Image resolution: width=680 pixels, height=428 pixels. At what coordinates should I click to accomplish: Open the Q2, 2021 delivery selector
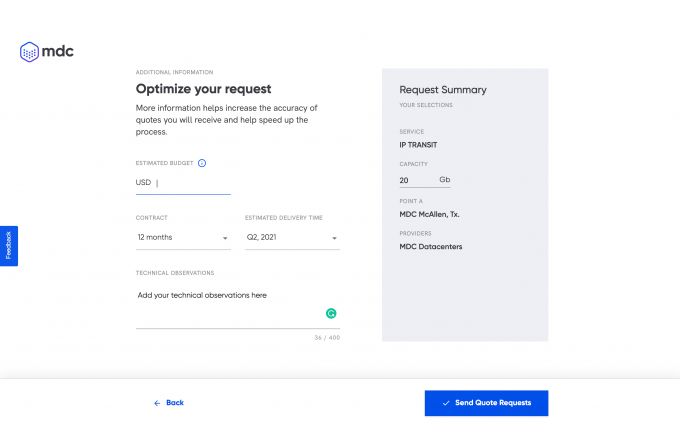[x=292, y=238]
